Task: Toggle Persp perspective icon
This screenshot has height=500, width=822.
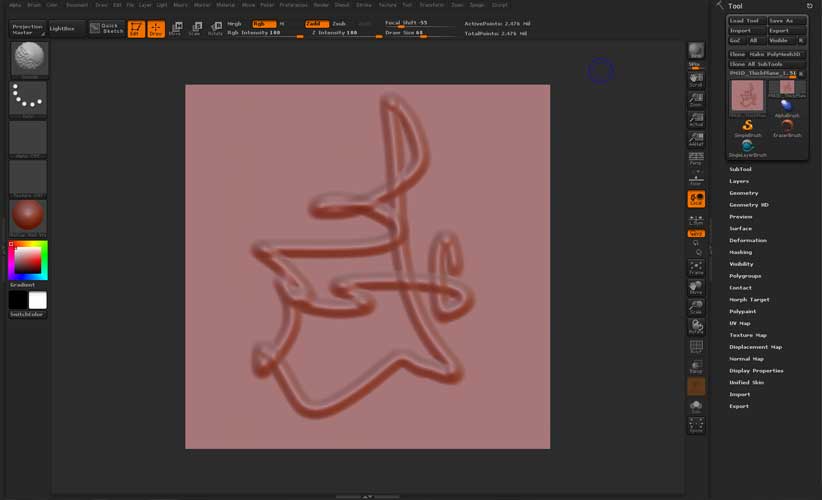Action: pyautogui.click(x=696, y=159)
